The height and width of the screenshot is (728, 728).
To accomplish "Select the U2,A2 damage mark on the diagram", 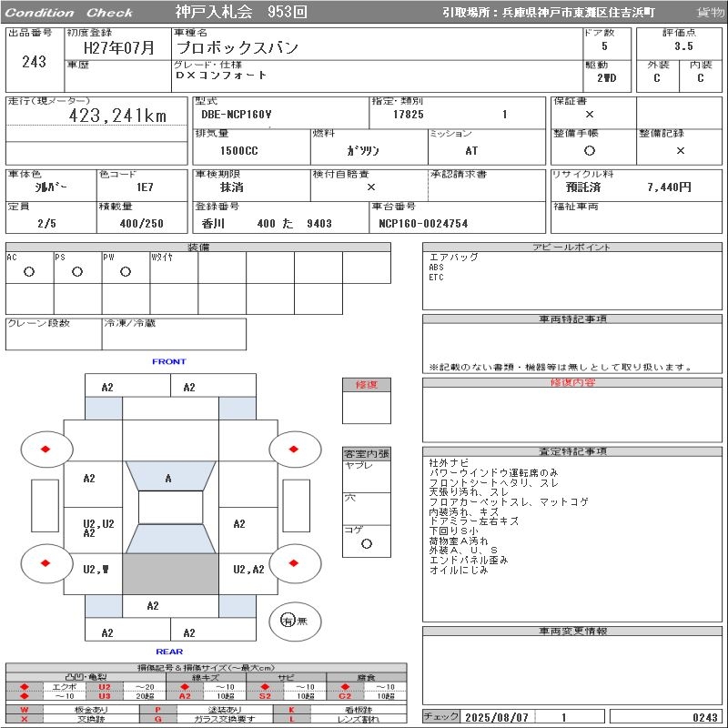I will tap(248, 570).
